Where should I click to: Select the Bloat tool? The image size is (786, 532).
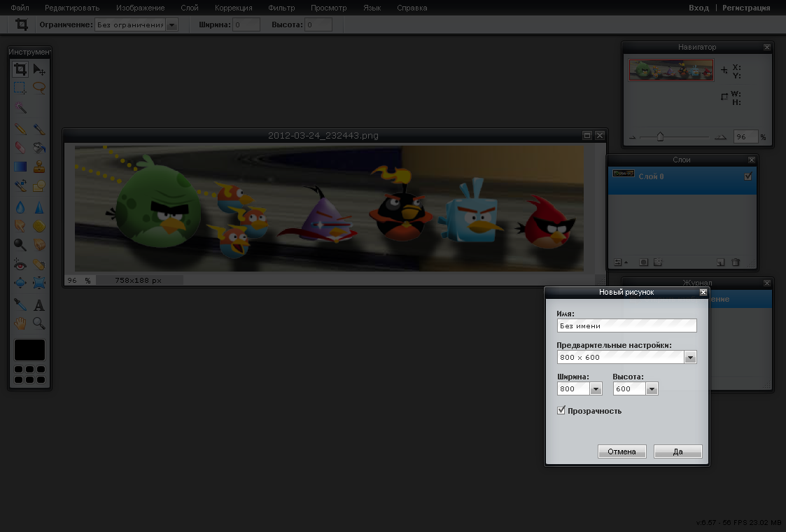pyautogui.click(x=20, y=283)
